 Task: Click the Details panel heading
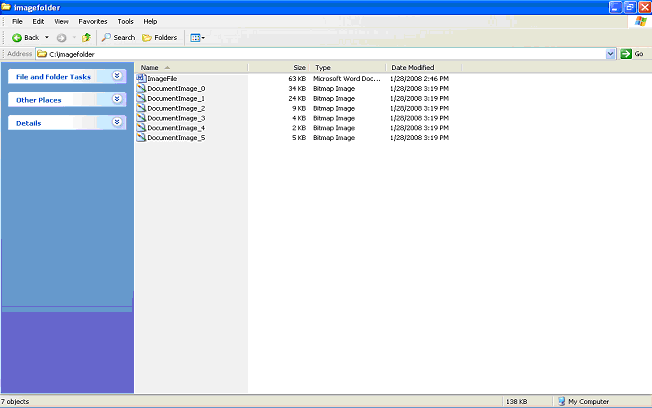pos(29,123)
